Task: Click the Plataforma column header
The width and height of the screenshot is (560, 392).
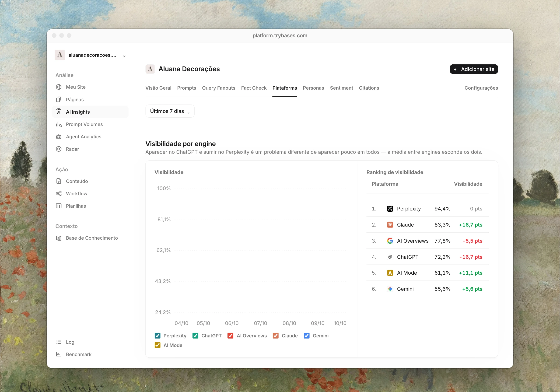Action: point(385,184)
